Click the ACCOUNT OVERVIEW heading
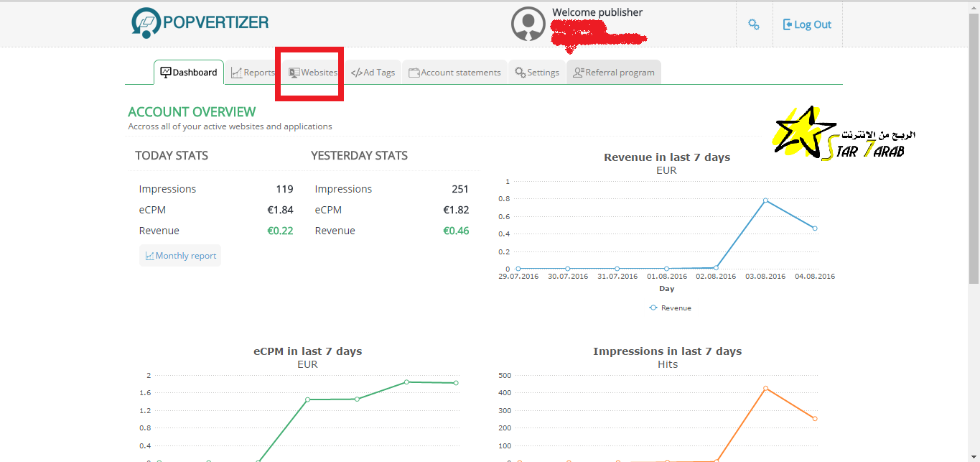980x462 pixels. tap(192, 112)
